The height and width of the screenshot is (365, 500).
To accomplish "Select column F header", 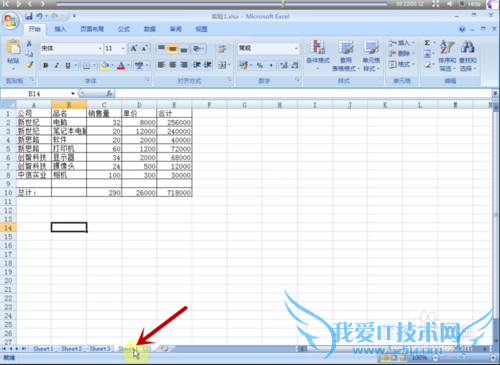I will (x=209, y=105).
